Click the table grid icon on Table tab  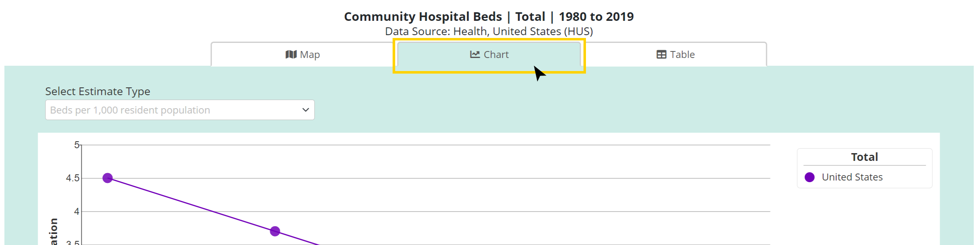point(661,54)
